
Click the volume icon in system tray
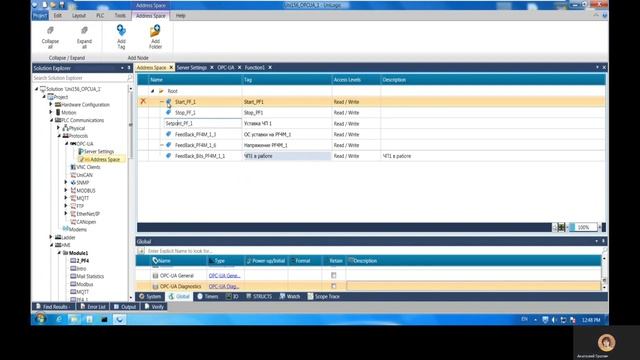coord(554,320)
